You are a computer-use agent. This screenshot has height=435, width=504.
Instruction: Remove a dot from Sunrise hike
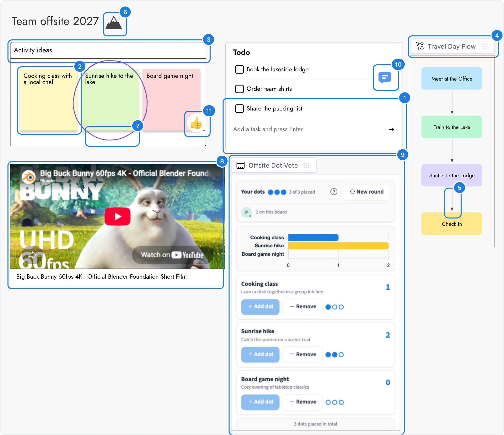click(303, 354)
